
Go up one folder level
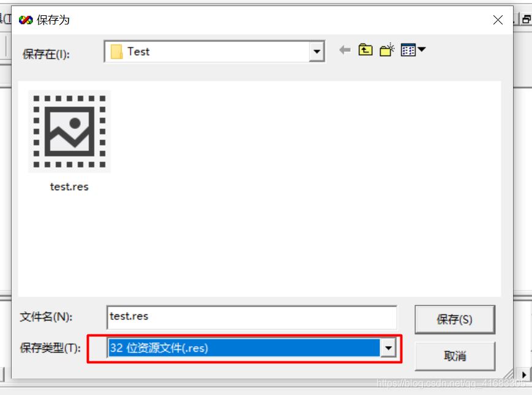(365, 50)
